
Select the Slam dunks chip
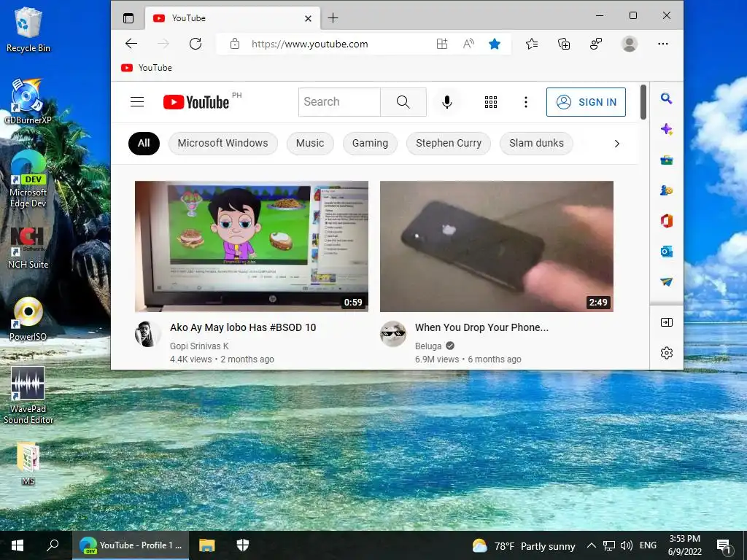tap(536, 144)
